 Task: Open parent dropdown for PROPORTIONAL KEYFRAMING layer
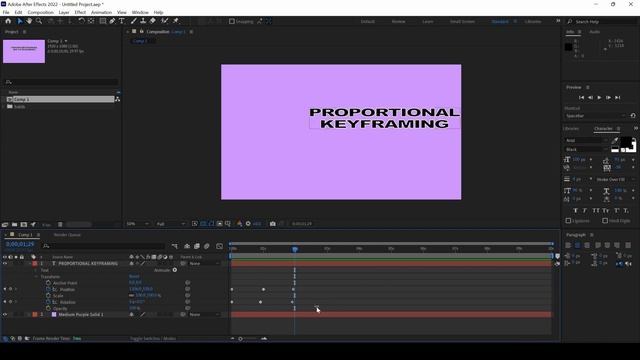click(204, 264)
